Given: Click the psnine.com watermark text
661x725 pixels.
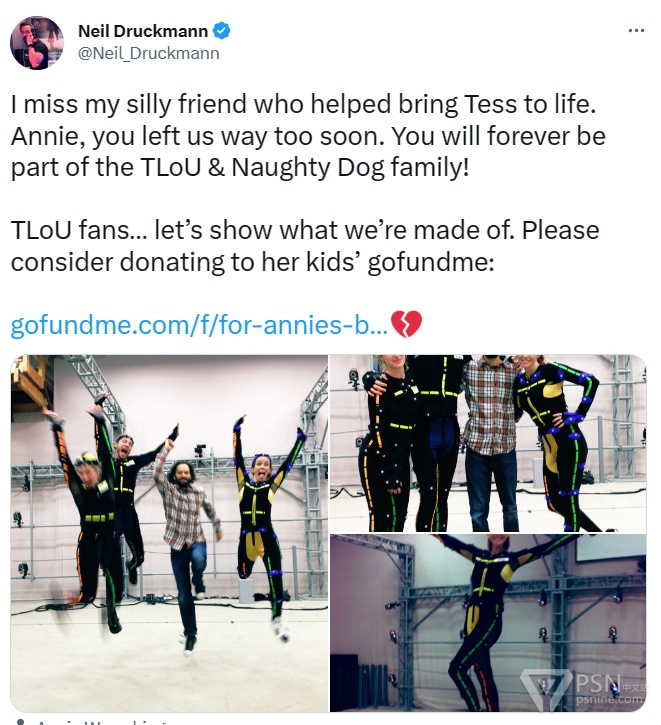Looking at the screenshot, I should (609, 700).
